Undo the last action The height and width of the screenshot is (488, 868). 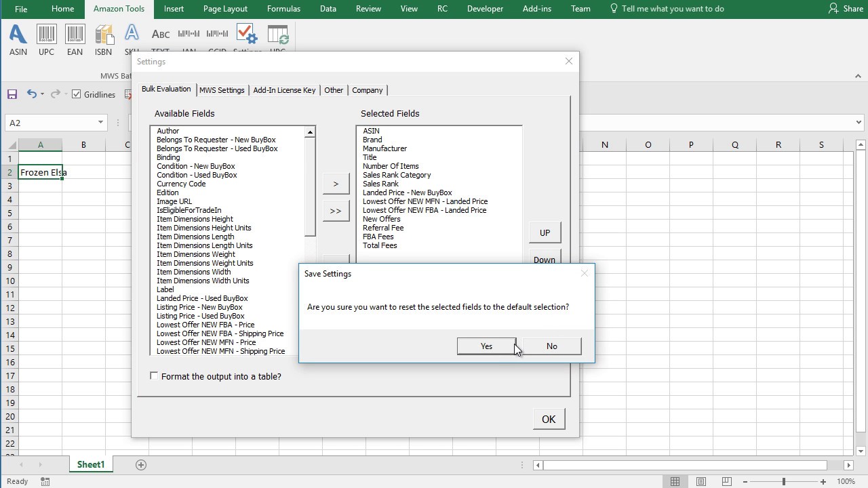tap(31, 94)
